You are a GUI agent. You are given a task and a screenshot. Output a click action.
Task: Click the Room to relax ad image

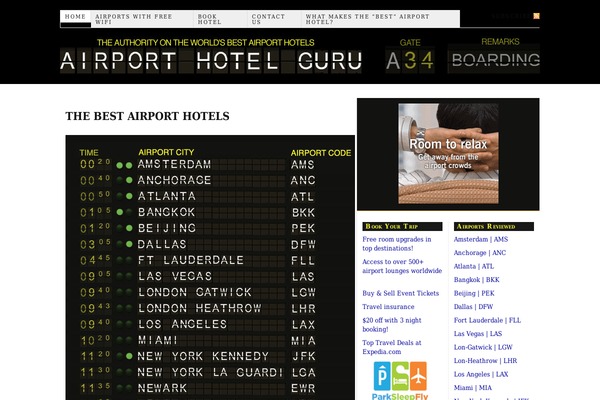pyautogui.click(x=448, y=153)
